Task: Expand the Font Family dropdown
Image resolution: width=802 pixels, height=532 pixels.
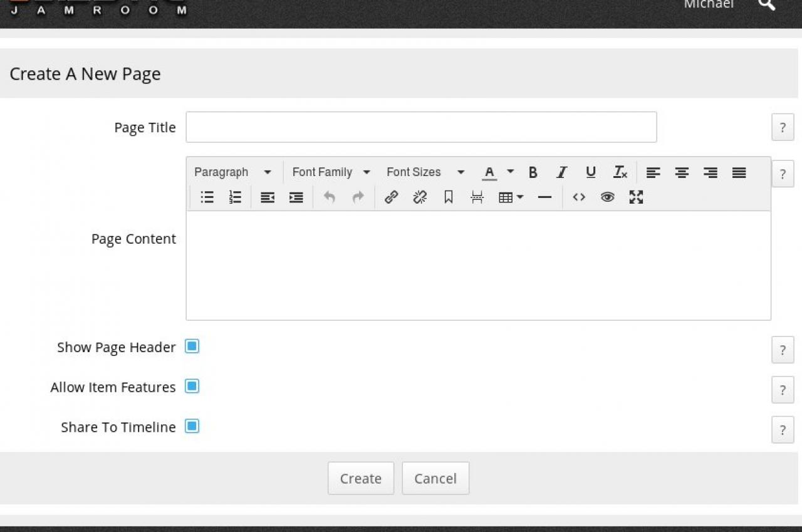Action: (x=331, y=172)
